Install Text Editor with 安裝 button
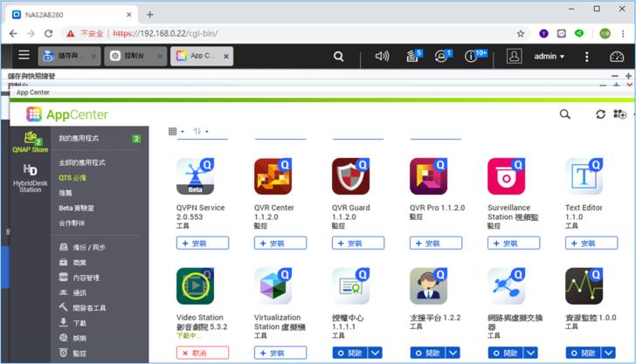The height and width of the screenshot is (364, 636). [x=591, y=244]
